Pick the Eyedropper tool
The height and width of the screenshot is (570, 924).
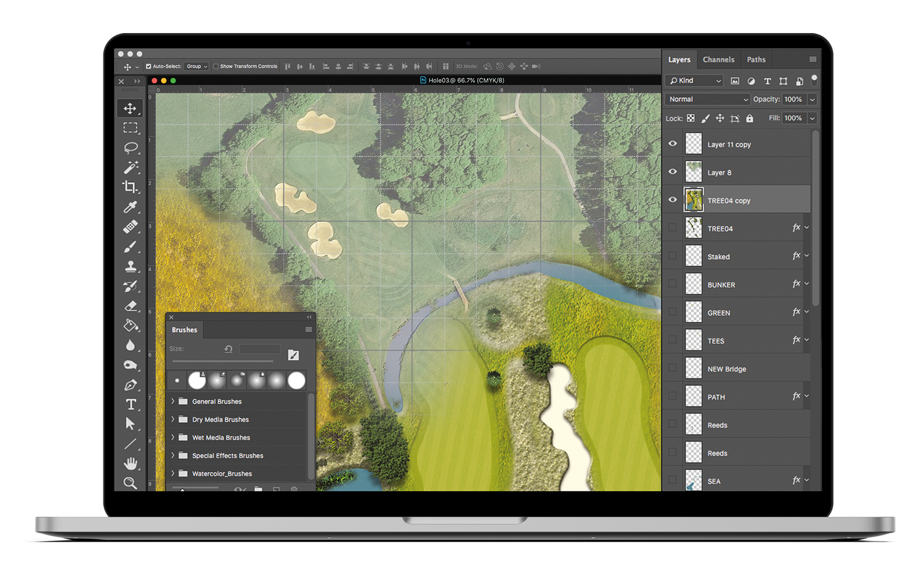[x=130, y=207]
